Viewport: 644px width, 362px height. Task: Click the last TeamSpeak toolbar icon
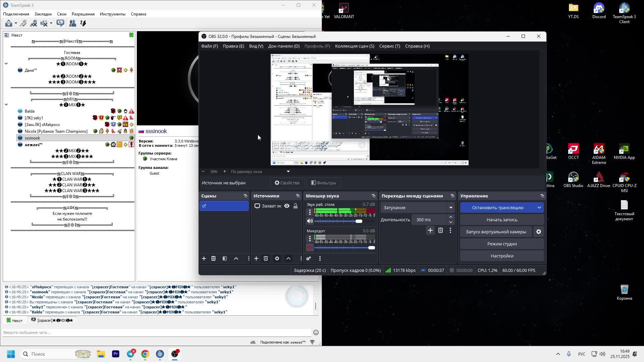(84, 23)
